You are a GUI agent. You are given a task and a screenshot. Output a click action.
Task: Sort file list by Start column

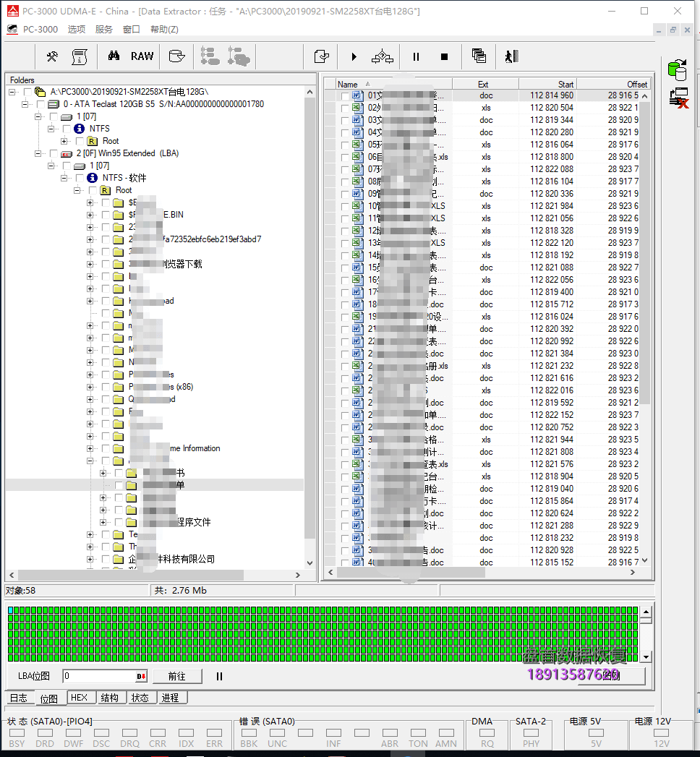(x=547, y=84)
